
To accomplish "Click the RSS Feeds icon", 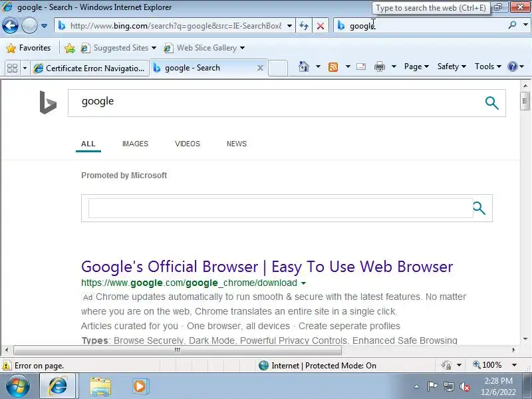I will coord(333,67).
